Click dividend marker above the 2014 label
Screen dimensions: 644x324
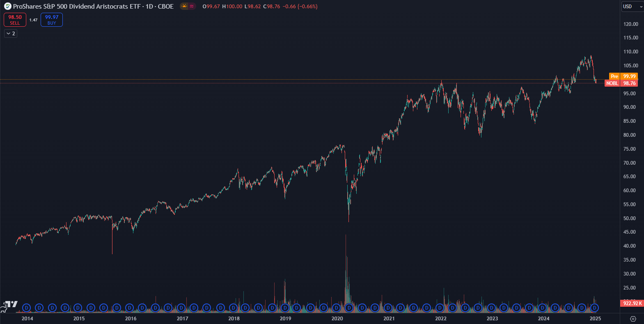click(27, 308)
